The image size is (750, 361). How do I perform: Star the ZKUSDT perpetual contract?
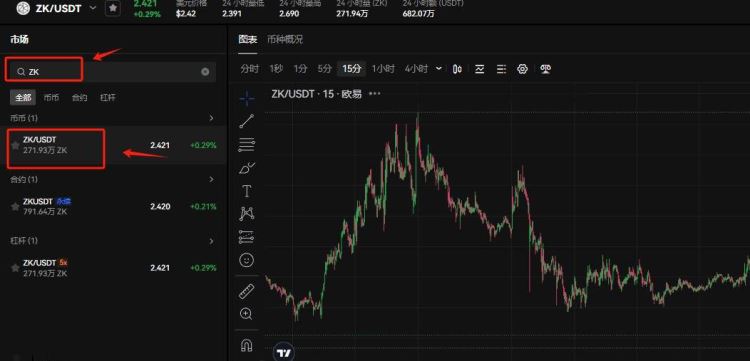tap(15, 207)
